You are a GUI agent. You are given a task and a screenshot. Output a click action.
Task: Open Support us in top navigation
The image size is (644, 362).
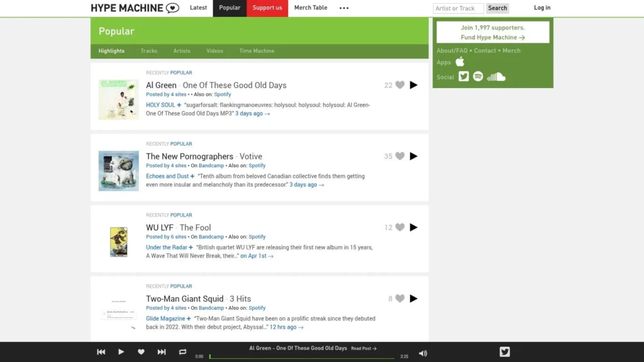[x=267, y=8]
